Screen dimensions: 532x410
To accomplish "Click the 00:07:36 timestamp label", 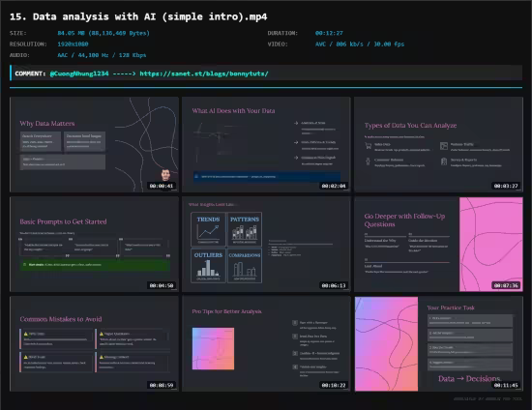I will click(x=506, y=285).
